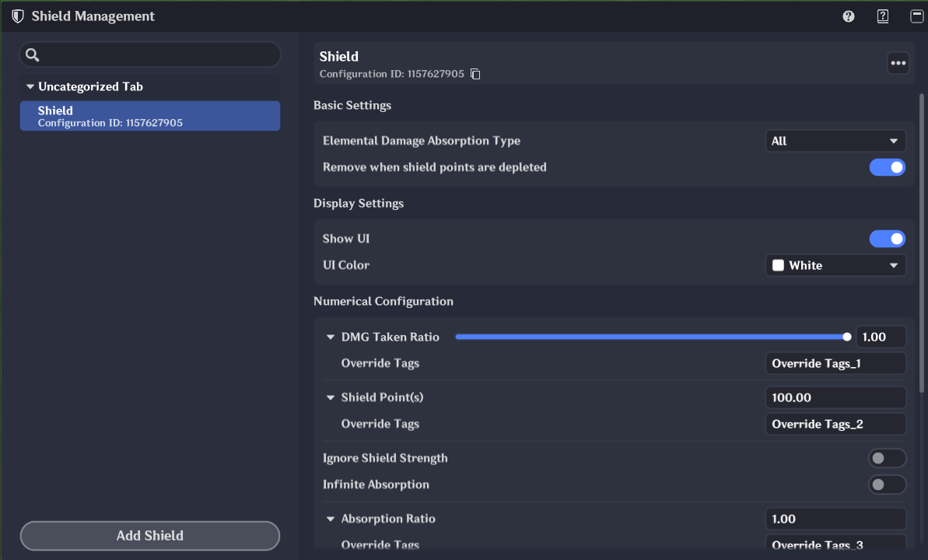Viewport: 928px width, 560px height.
Task: Open the documentation page icon in title bar
Action: [x=883, y=16]
